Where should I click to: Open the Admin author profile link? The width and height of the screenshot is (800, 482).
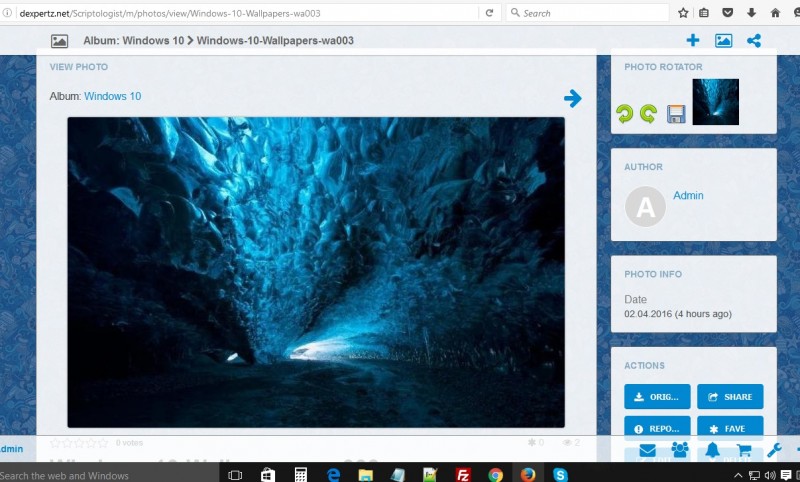pos(688,195)
